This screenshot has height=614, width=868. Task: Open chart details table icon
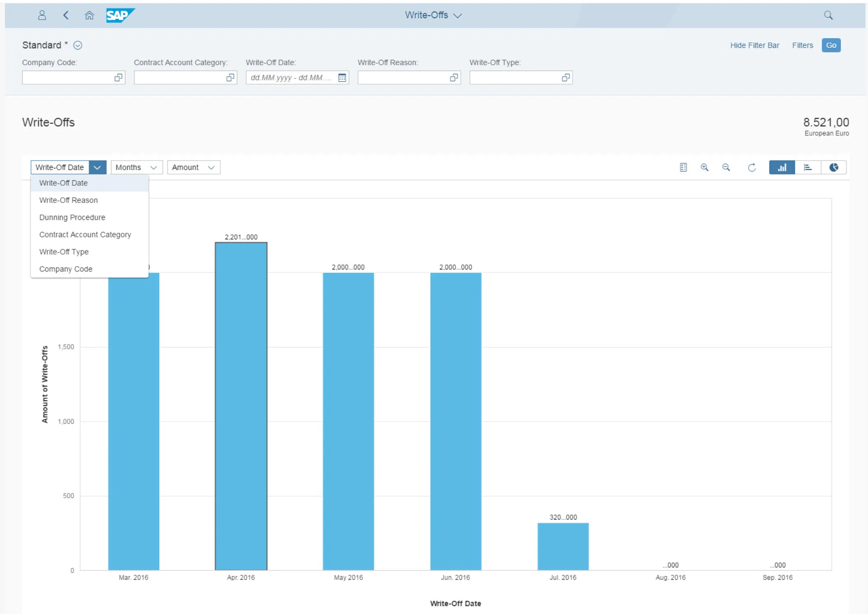683,167
